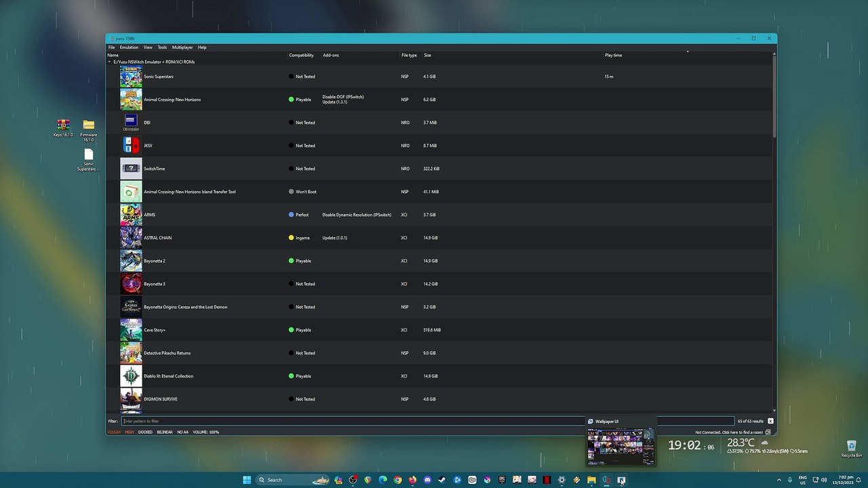The height and width of the screenshot is (488, 868).
Task: Open Discord from the taskbar
Action: (x=427, y=480)
